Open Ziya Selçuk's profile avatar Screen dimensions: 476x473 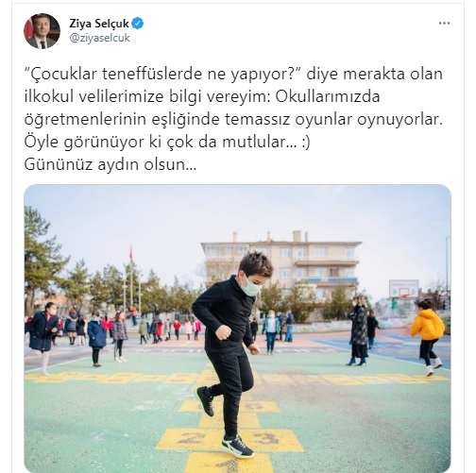coord(42,31)
